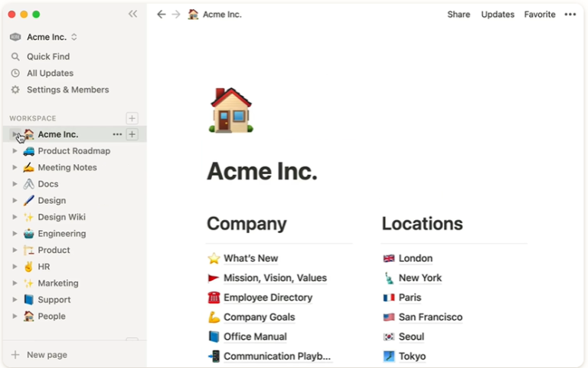Open the three-dot page options menu

pyautogui.click(x=570, y=15)
